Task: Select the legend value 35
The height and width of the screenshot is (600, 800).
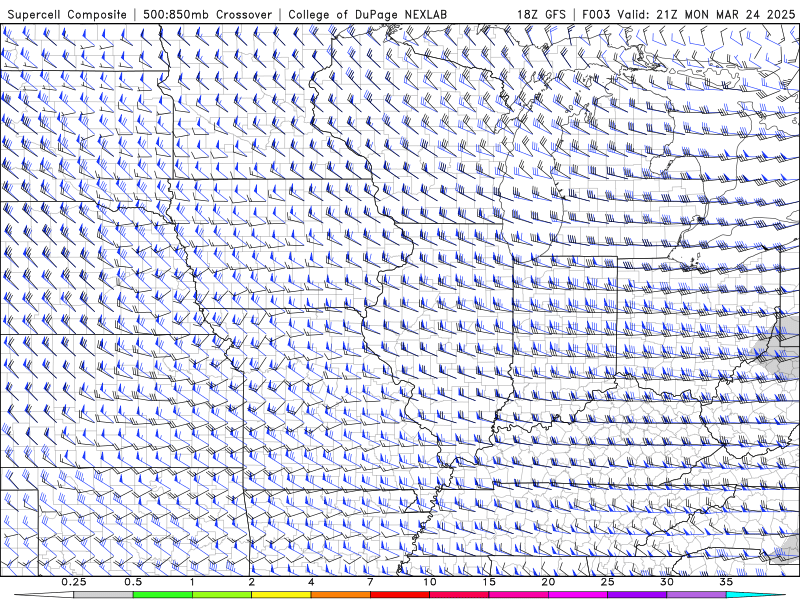Action: point(726,582)
